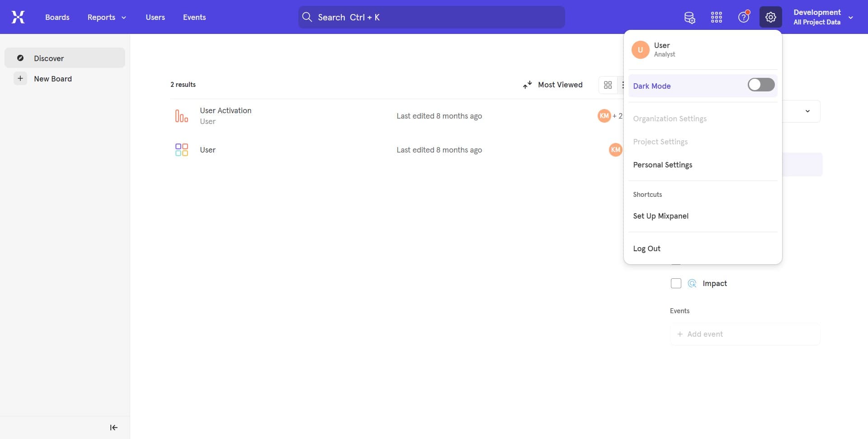Viewport: 868px width, 439px height.
Task: Open the apps grid icon
Action: coord(717,18)
